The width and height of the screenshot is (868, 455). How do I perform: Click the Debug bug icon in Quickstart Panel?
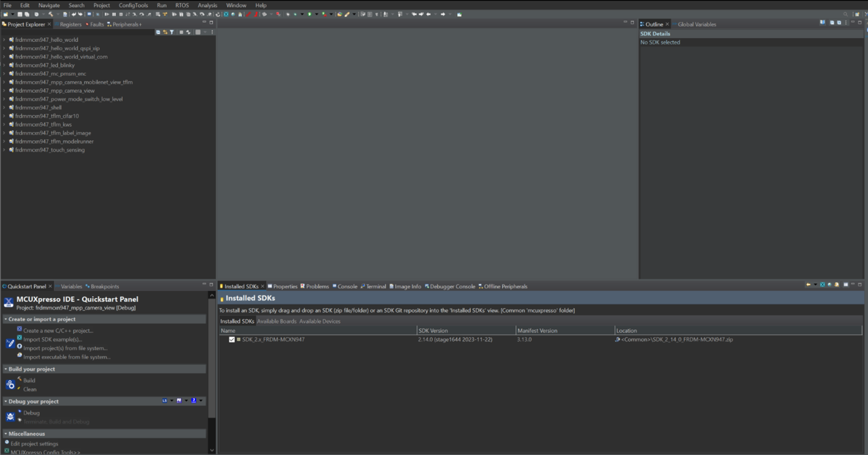10,417
